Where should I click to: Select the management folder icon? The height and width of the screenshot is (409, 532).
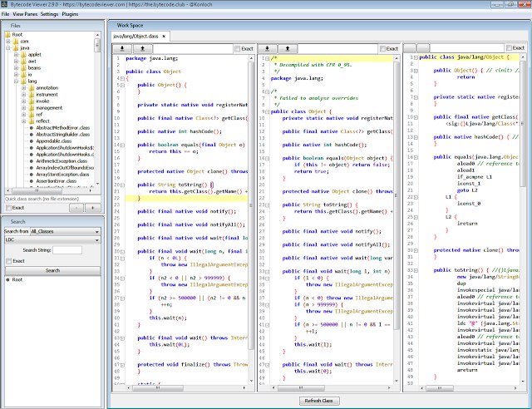(x=32, y=108)
